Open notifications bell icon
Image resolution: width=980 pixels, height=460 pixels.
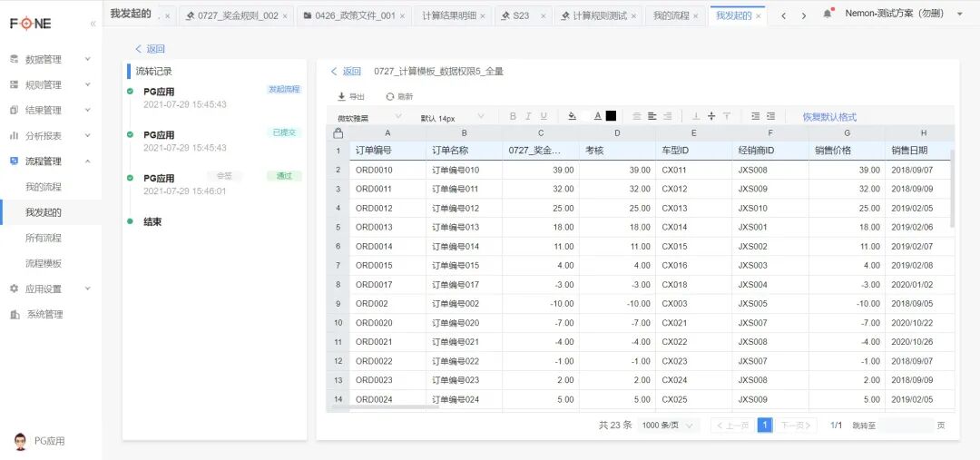pyautogui.click(x=828, y=14)
